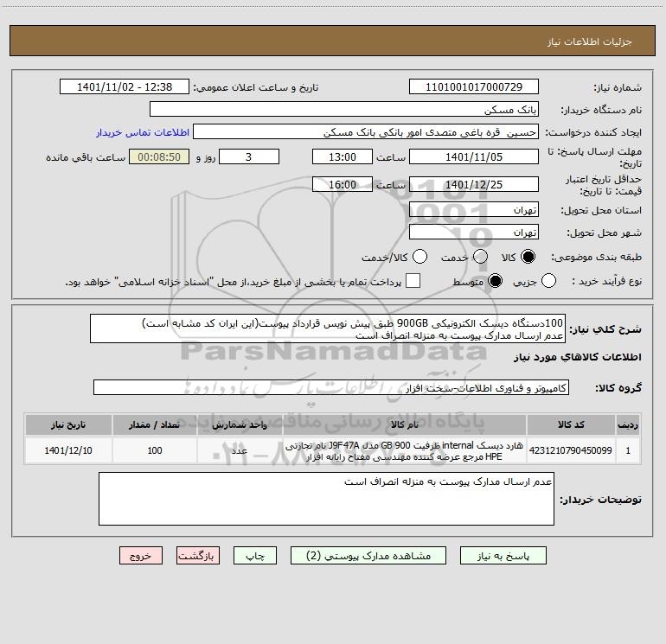Click the جزئیات اطلاعات نیاز header title
Screen dimensions: 666x644
(590, 41)
